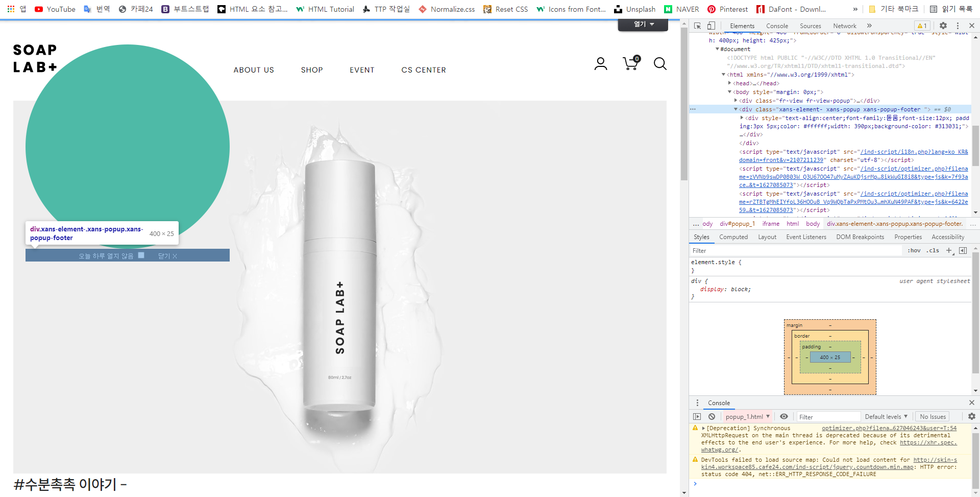Toggle the .cls classes panel button
Image resolution: width=980 pixels, height=497 pixels.
click(x=933, y=250)
